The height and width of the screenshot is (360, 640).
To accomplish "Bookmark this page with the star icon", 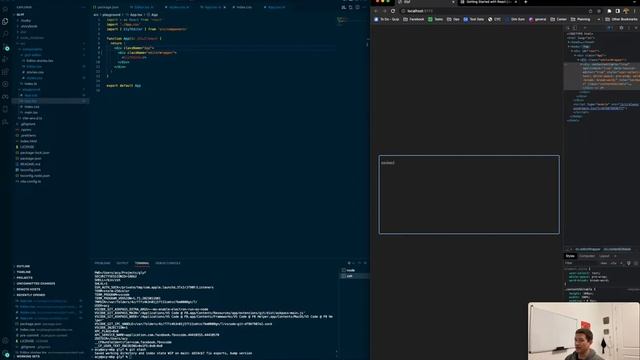I will pos(599,11).
